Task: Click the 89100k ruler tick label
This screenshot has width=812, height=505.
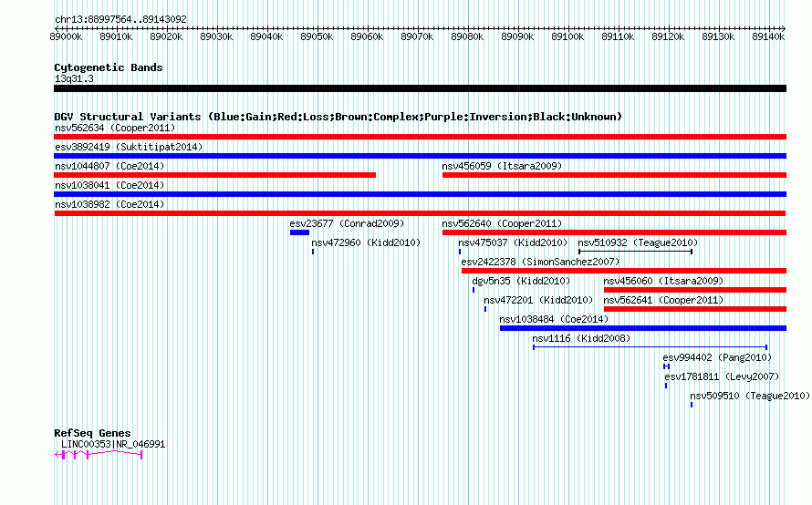Action: [567, 36]
